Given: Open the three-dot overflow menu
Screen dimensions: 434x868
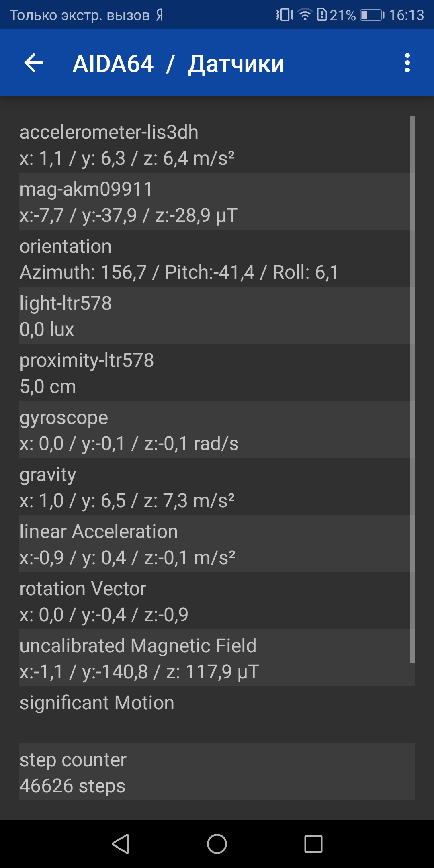Looking at the screenshot, I should click(x=407, y=63).
